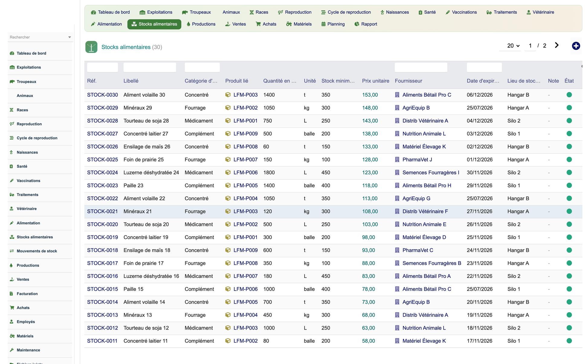Open Troupeaux in sidebar

pyautogui.click(x=26, y=82)
